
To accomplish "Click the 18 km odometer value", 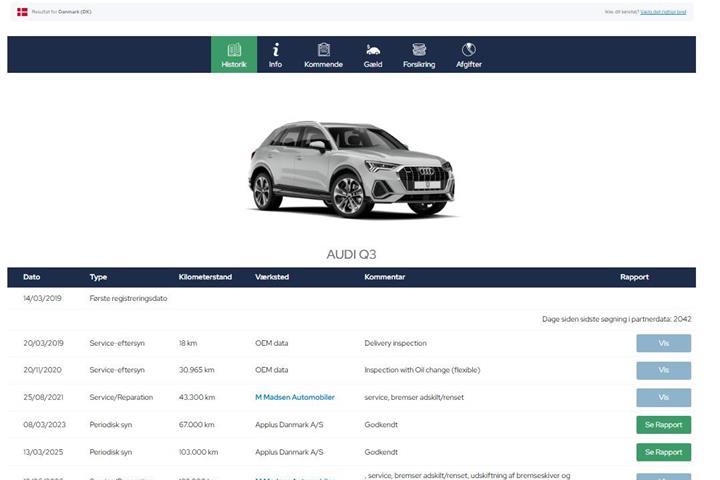I will coord(188,343).
